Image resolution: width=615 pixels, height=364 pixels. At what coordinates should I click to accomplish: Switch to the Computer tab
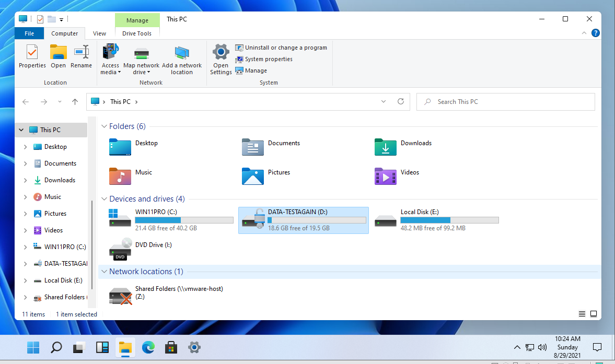tap(64, 33)
